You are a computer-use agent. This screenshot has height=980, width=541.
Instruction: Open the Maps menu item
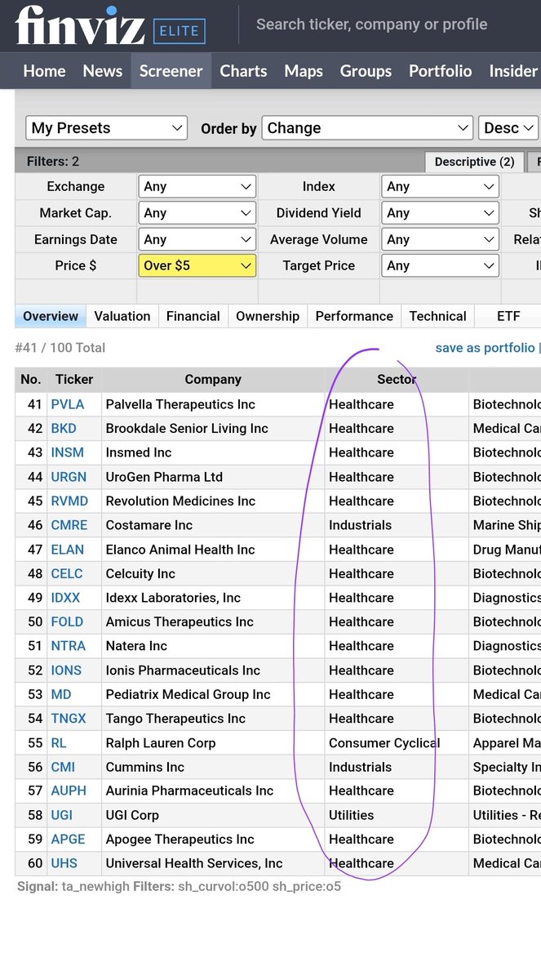pos(304,71)
